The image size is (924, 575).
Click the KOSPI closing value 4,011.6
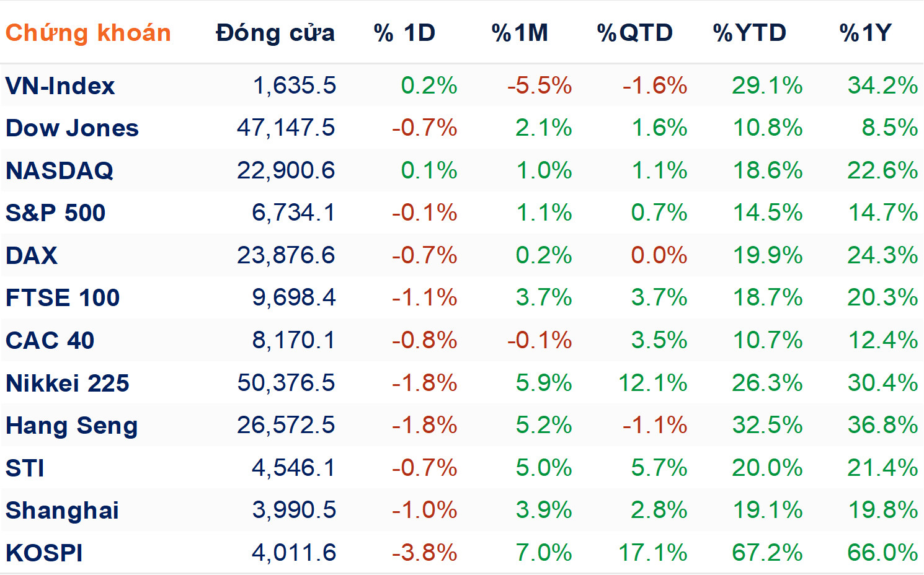294,553
